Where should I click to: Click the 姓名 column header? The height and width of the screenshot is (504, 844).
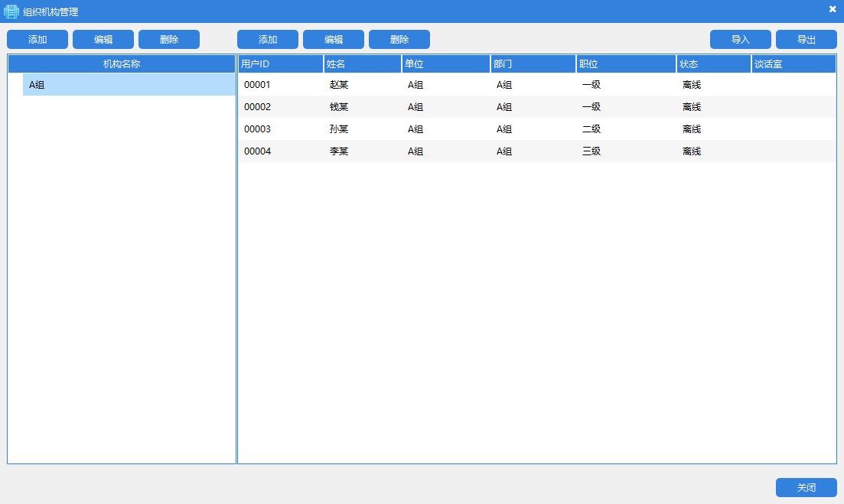click(363, 64)
